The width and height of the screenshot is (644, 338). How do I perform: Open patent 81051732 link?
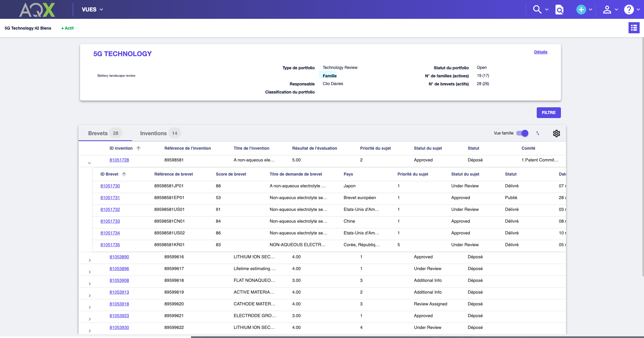(x=110, y=210)
